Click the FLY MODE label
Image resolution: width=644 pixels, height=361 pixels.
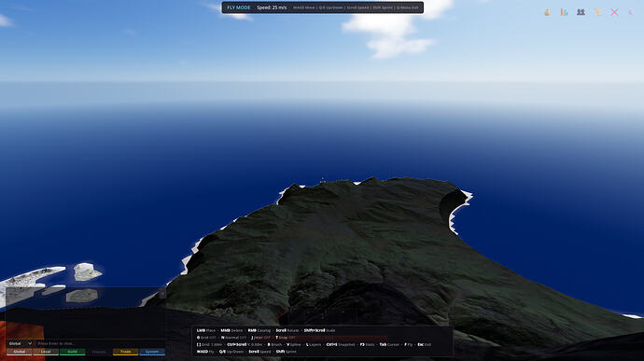point(239,7)
